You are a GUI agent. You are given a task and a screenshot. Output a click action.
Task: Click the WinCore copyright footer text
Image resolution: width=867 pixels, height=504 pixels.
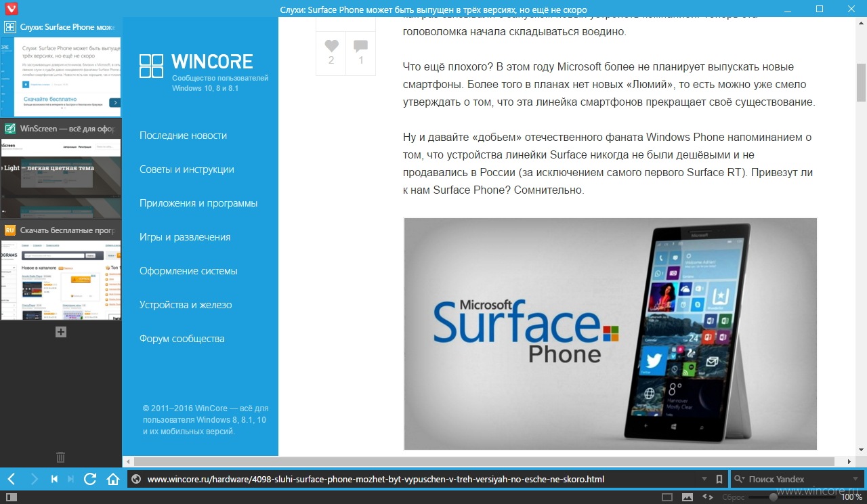(206, 419)
